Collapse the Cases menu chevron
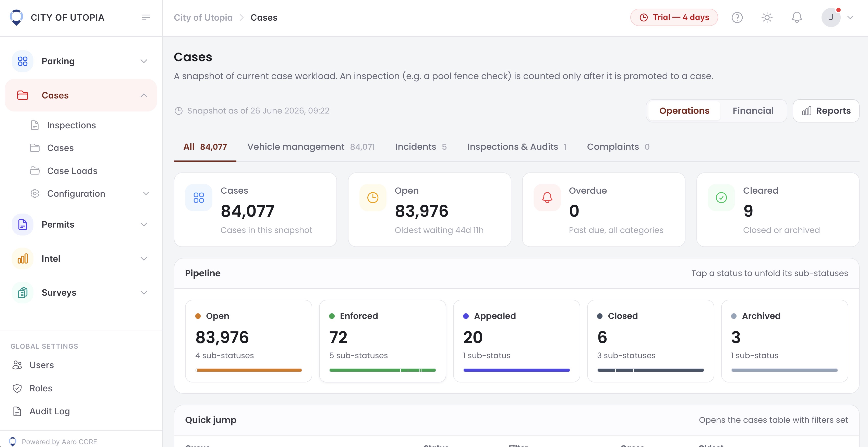The width and height of the screenshot is (868, 447). tap(144, 95)
